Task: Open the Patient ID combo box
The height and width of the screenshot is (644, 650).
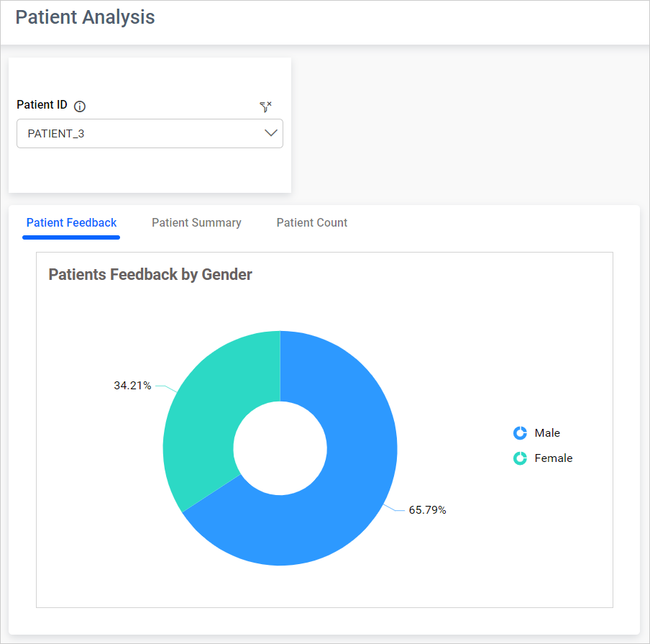Action: click(x=150, y=133)
